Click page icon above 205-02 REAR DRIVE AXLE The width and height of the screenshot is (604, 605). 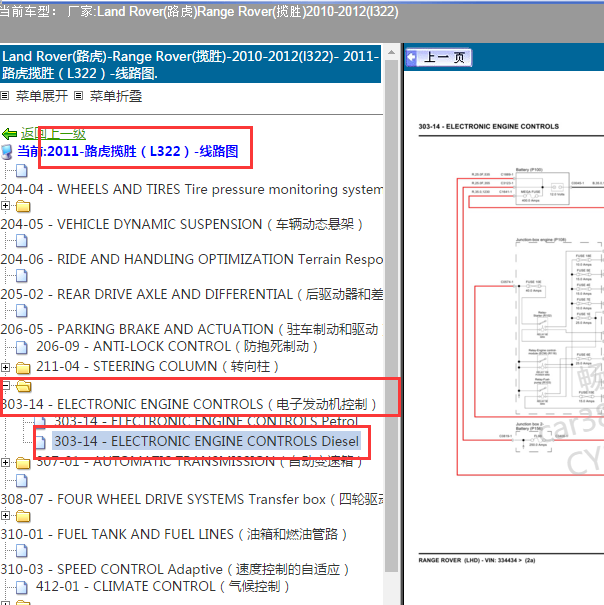tap(22, 276)
